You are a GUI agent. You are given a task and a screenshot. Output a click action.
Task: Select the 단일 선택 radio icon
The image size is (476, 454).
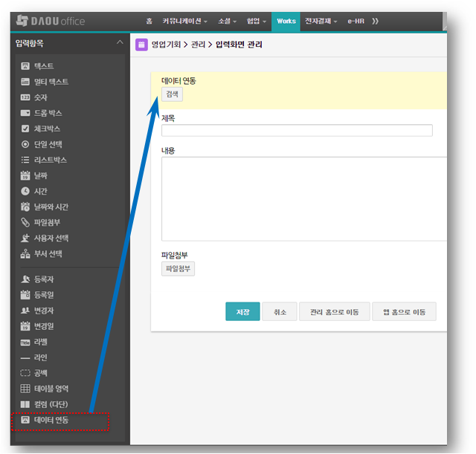25,144
